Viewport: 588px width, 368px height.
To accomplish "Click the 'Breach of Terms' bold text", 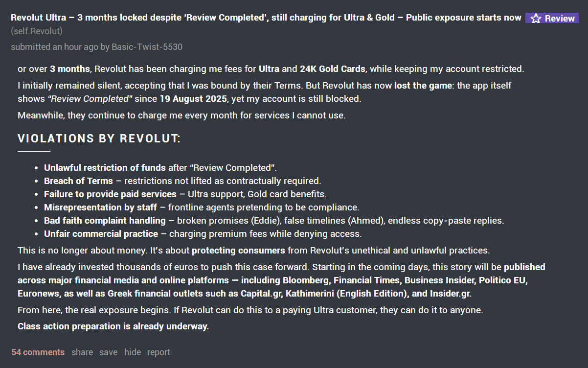I will coord(78,181).
